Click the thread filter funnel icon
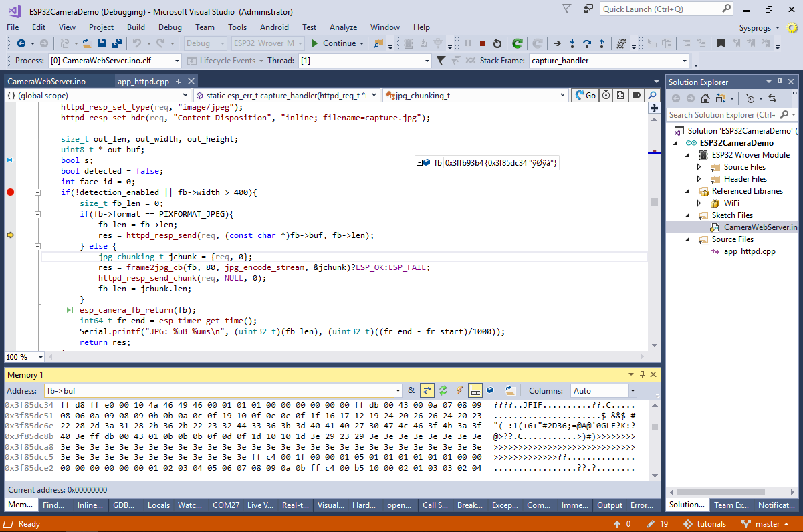The height and width of the screenshot is (532, 803). [441, 61]
